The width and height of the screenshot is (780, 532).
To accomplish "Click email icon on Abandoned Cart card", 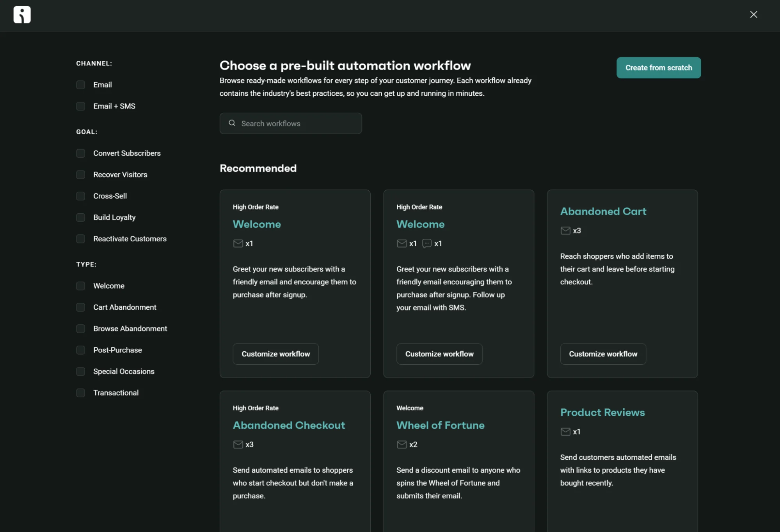I will point(565,231).
